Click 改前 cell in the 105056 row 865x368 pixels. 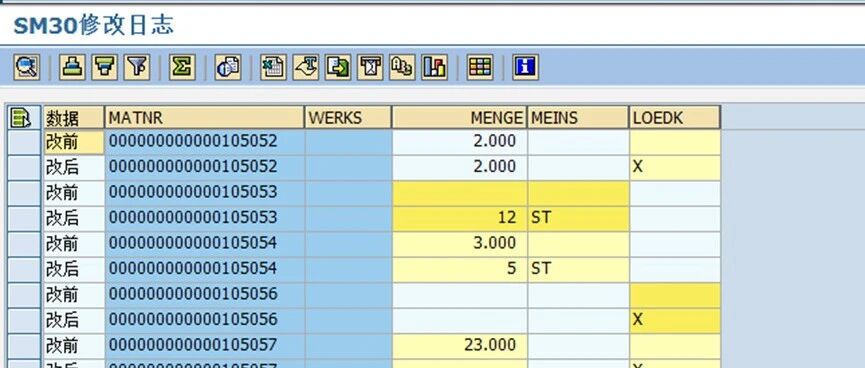click(x=74, y=295)
